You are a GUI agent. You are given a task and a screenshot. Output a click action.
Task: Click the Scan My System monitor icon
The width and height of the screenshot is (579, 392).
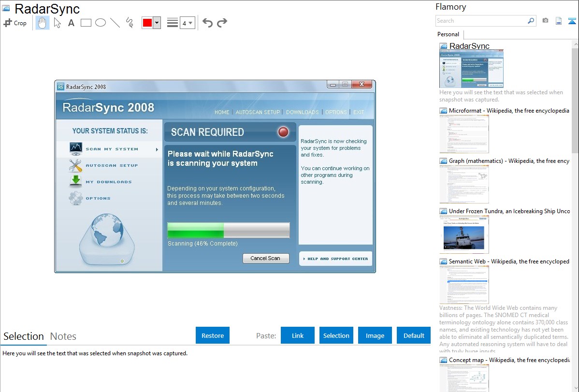pyautogui.click(x=76, y=149)
